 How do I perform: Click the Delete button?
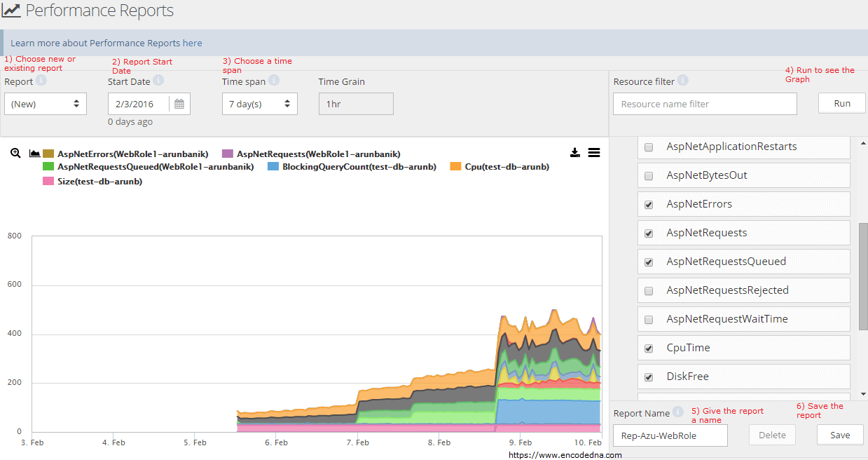(x=772, y=435)
